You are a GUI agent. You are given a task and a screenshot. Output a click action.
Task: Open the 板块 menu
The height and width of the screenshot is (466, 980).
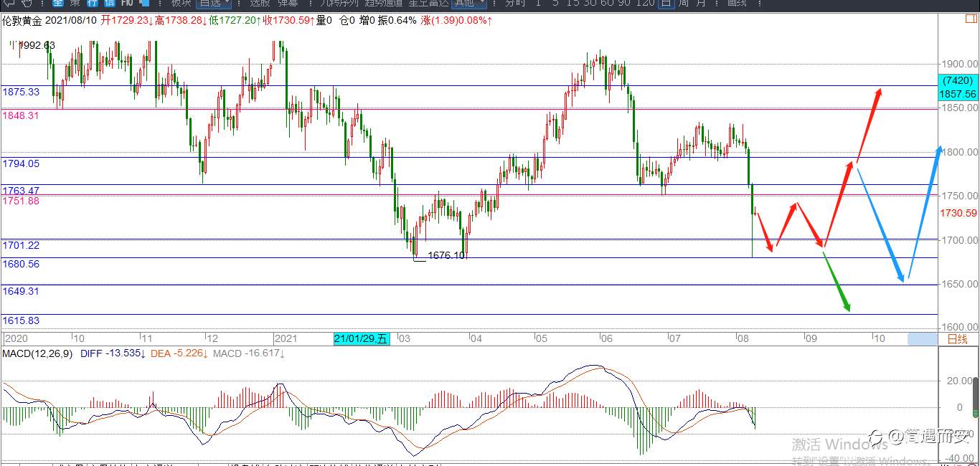[x=180, y=3]
